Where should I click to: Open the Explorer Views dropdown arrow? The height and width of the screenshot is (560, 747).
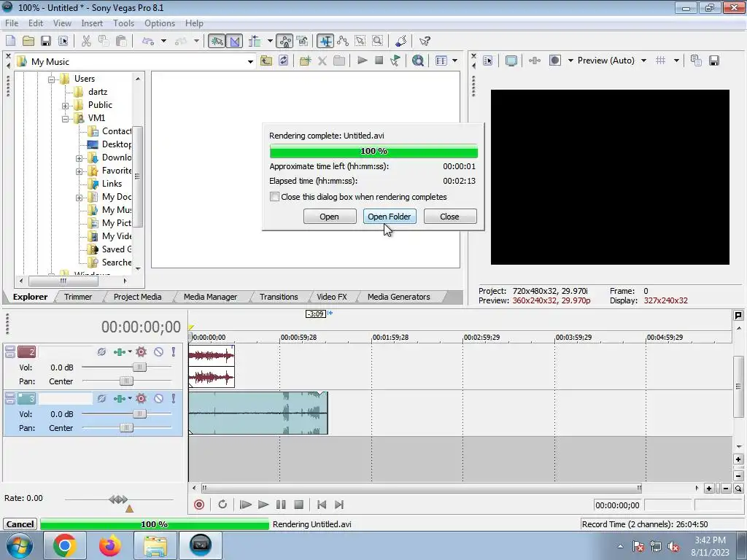click(454, 61)
